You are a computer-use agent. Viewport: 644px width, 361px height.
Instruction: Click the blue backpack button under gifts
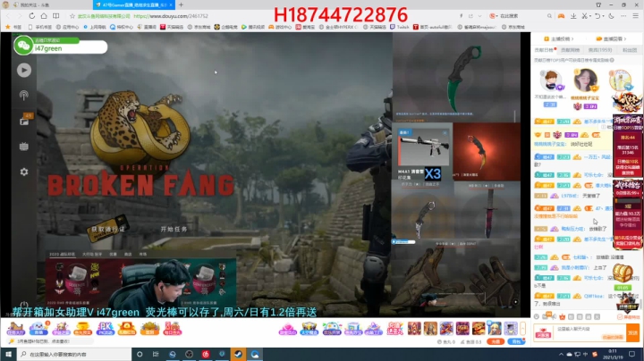[x=516, y=341]
